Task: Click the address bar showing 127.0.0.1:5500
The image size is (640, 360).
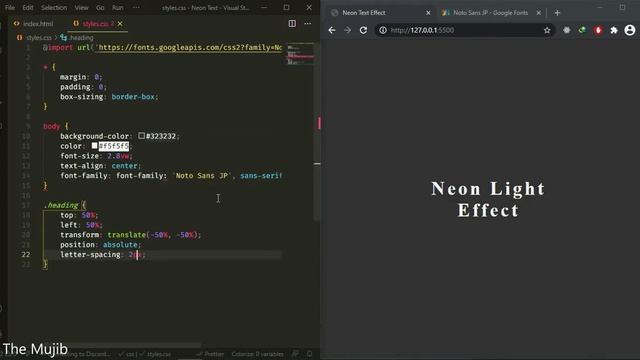Action: pos(463,30)
